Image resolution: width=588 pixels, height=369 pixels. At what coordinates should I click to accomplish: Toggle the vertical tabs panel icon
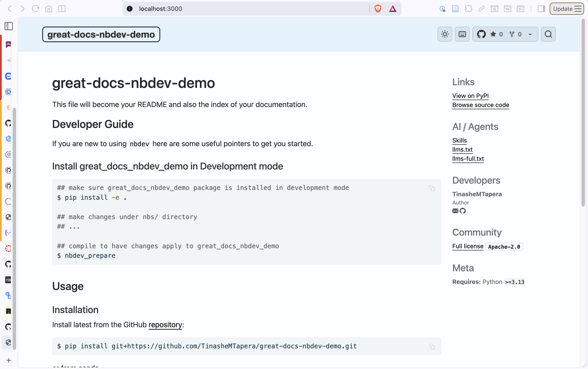click(9, 26)
